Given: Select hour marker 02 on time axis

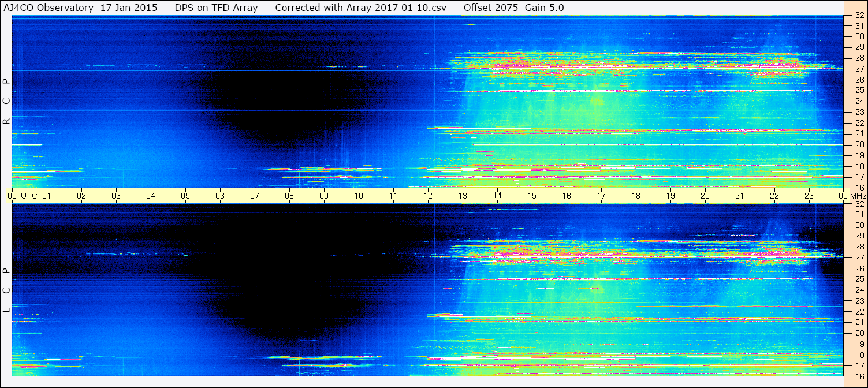Looking at the screenshot, I should tap(81, 196).
